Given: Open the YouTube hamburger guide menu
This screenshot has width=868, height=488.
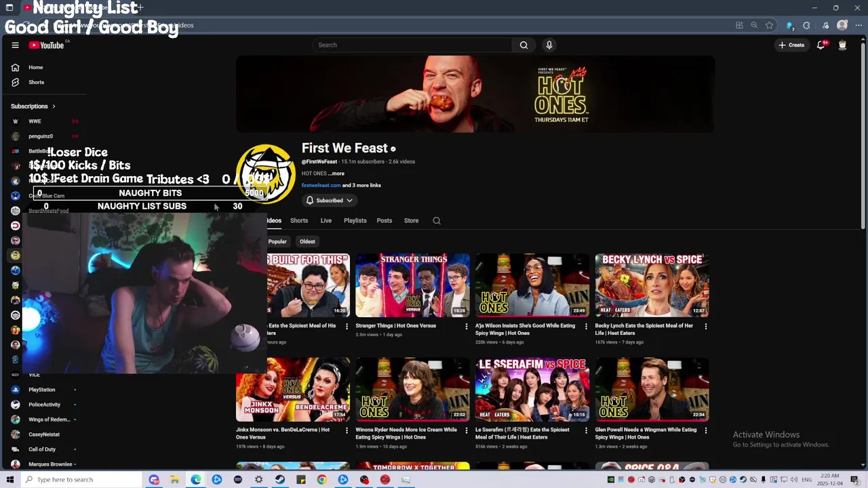Looking at the screenshot, I should (x=15, y=45).
